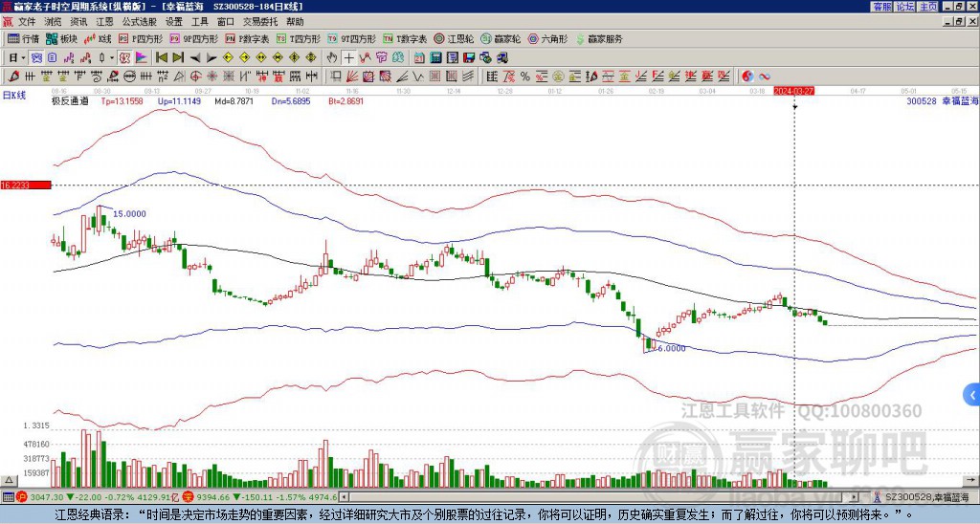Screen dimensions: 980x524
Task: Click the 客服 button
Action: pyautogui.click(x=881, y=7)
